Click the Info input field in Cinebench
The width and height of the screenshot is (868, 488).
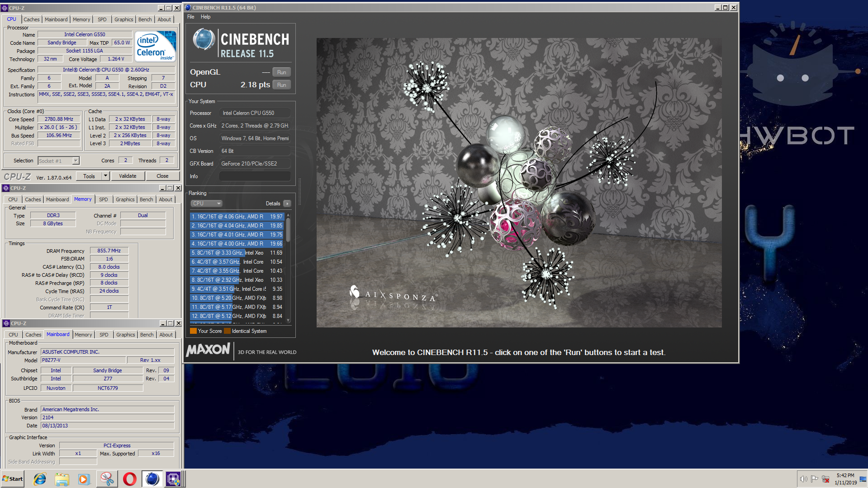[255, 176]
